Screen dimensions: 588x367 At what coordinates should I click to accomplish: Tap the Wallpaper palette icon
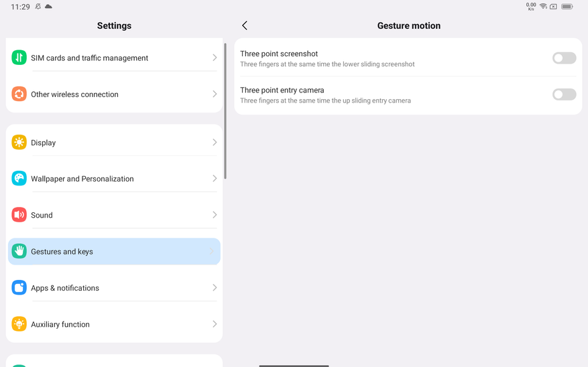[19, 179]
